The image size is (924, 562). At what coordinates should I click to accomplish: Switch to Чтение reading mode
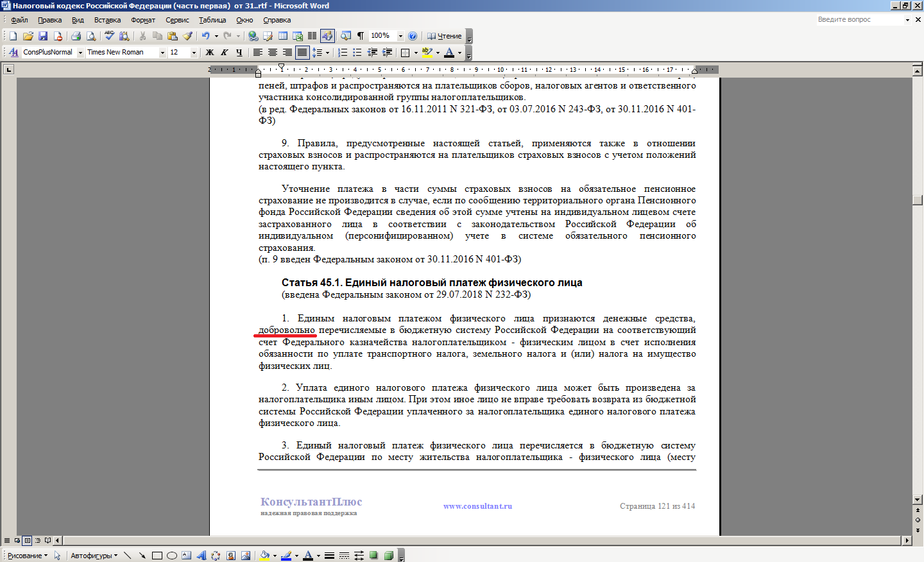tap(444, 36)
